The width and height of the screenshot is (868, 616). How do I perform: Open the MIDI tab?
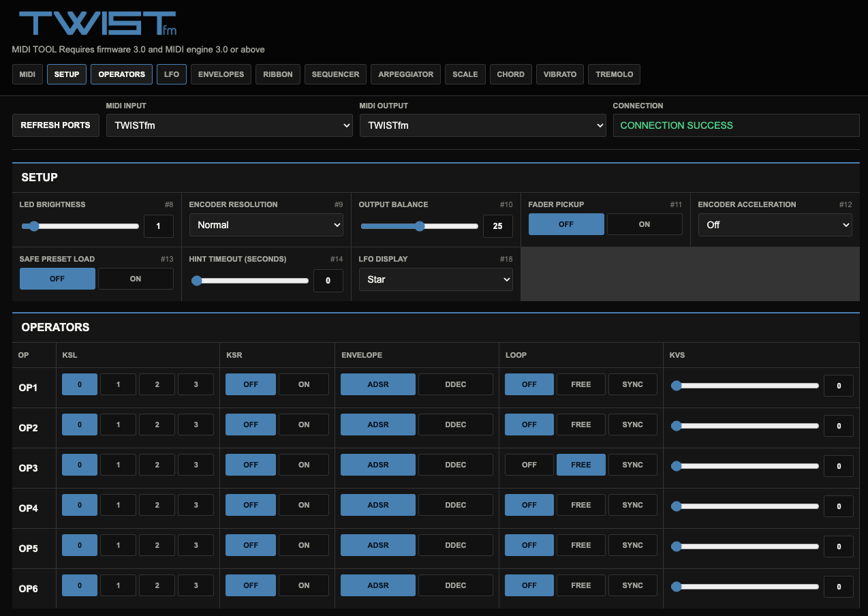(27, 74)
